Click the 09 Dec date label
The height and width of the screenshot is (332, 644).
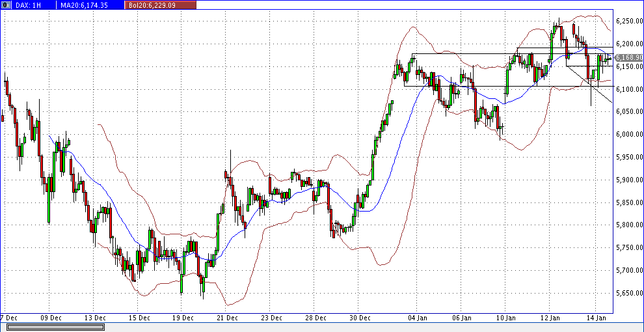point(52,318)
